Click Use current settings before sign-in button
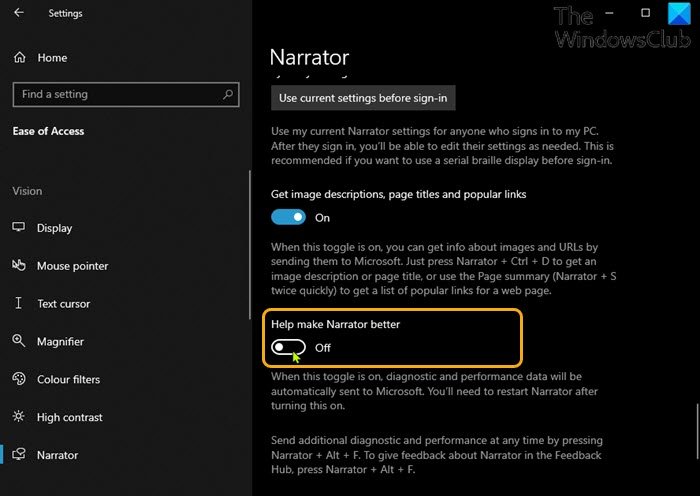 pyautogui.click(x=363, y=98)
